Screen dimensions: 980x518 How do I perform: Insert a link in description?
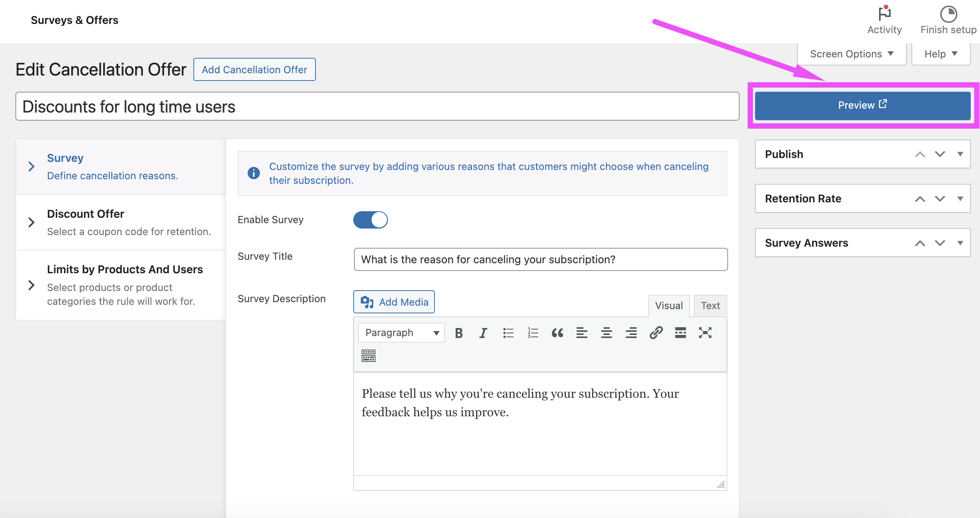(656, 333)
